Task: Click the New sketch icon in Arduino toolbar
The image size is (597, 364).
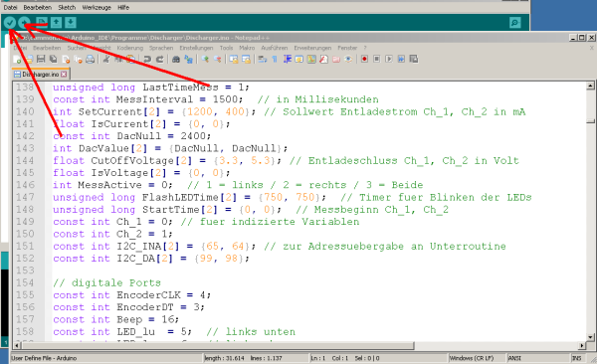Action: pyautogui.click(x=42, y=23)
